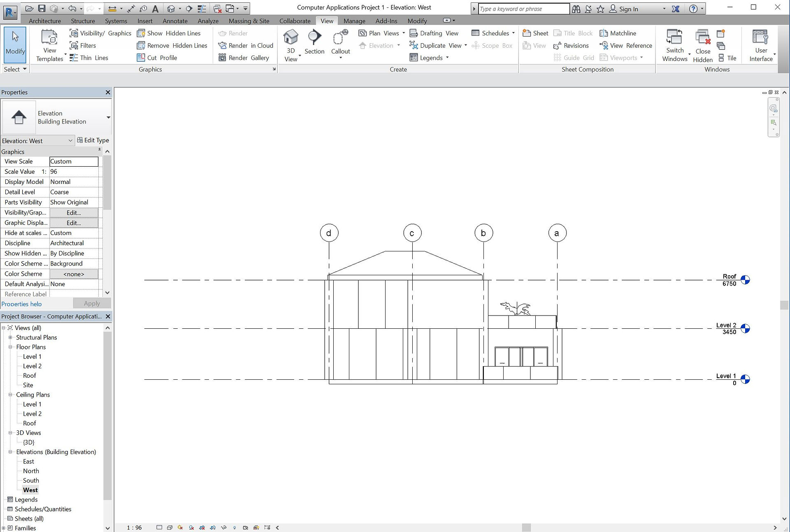
Task: Click Switch Windows button
Action: pos(675,45)
